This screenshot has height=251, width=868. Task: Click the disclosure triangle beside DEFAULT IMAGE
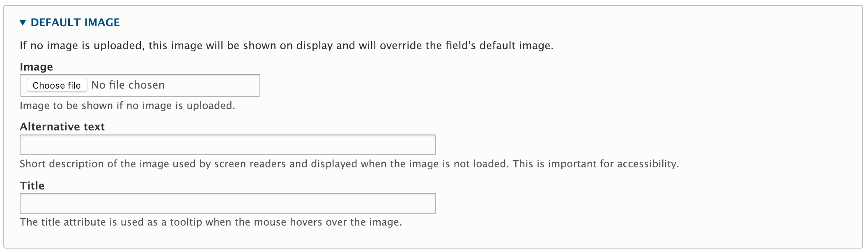point(23,23)
